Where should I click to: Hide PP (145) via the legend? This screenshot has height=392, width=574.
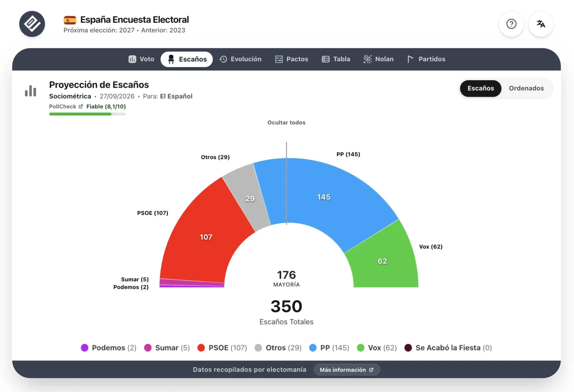click(329, 348)
